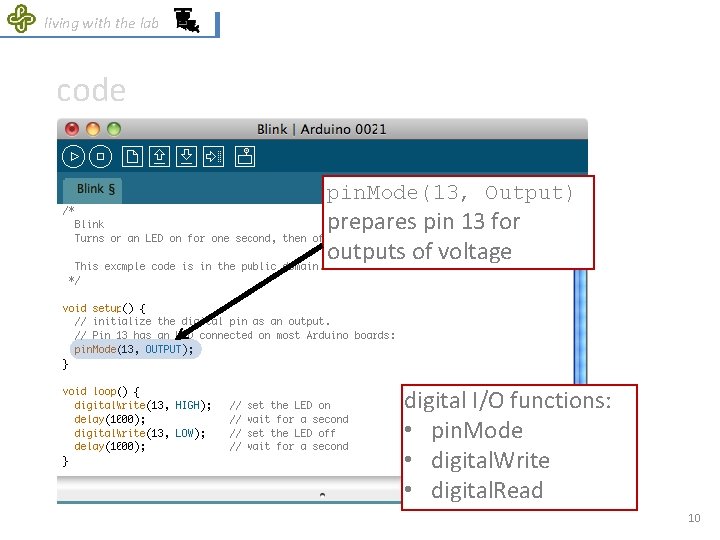Open the Serial Monitor icon

pyautogui.click(x=245, y=157)
